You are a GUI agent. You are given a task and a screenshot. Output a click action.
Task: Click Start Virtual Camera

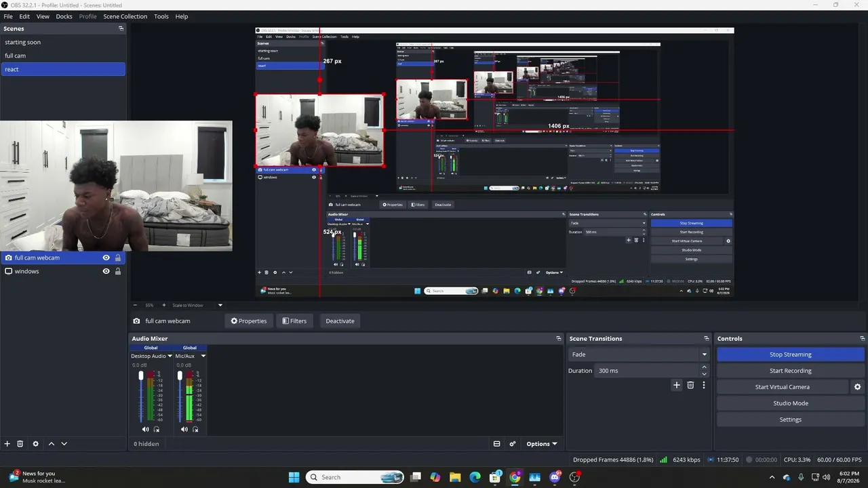[782, 387]
